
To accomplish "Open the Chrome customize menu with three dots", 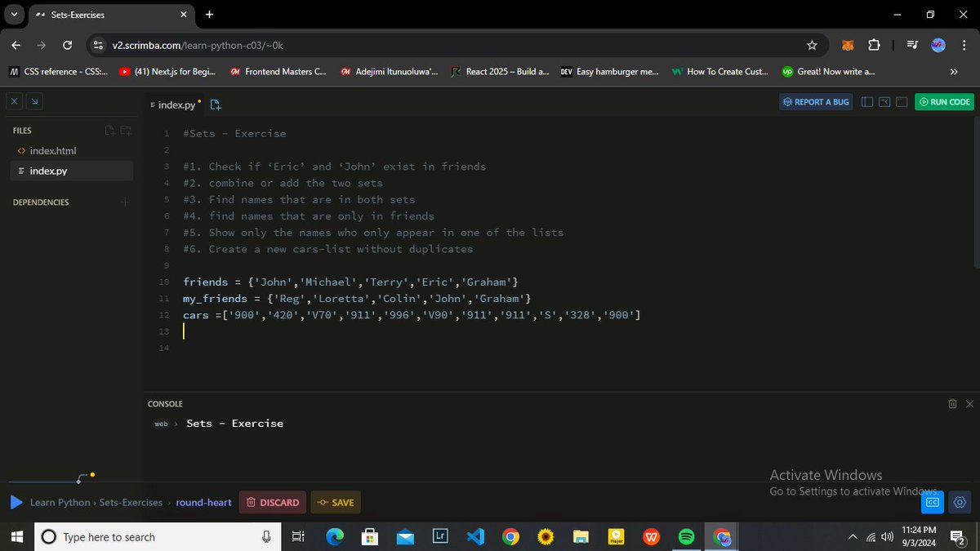I will [x=964, y=45].
